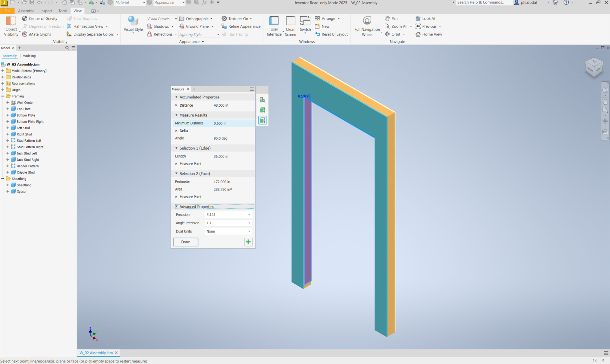The image size is (610, 364).
Task: Open the Assemble ribbon tab
Action: (26, 11)
